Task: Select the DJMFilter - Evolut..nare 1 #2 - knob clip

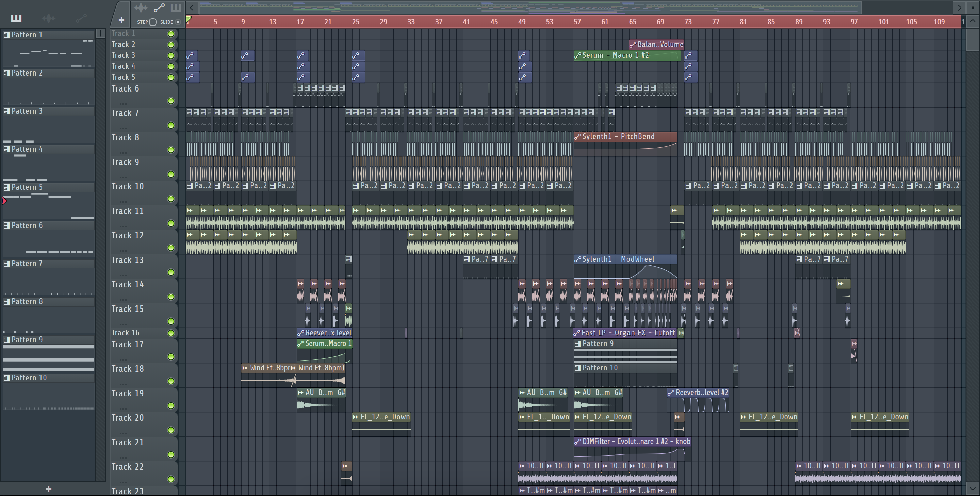Action: pos(632,448)
